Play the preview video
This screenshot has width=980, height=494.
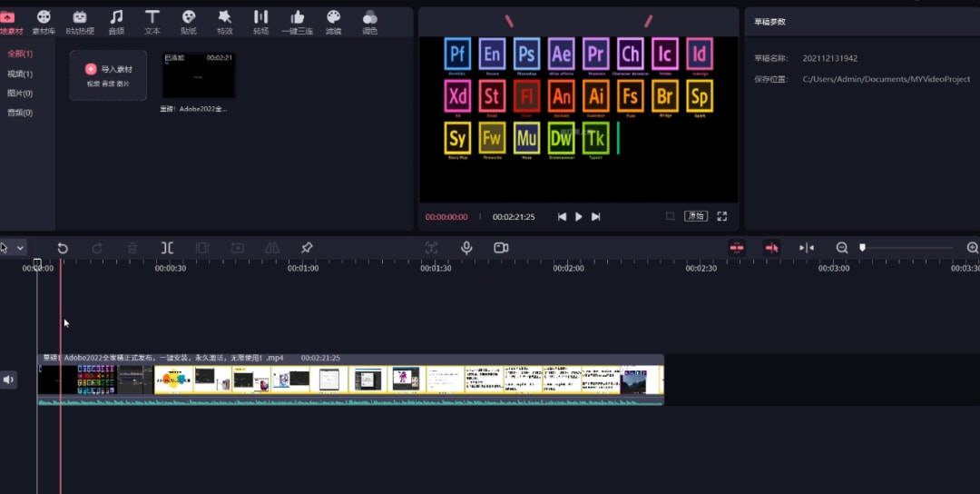click(579, 216)
